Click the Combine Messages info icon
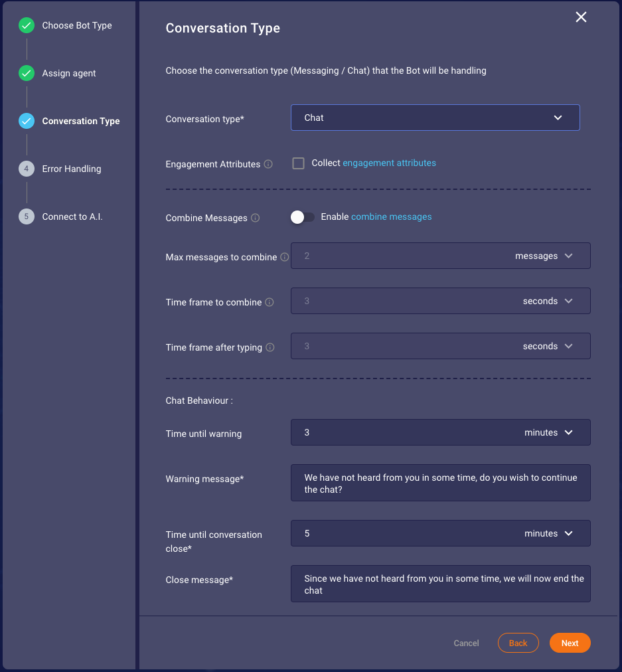The height and width of the screenshot is (672, 622). click(x=256, y=218)
